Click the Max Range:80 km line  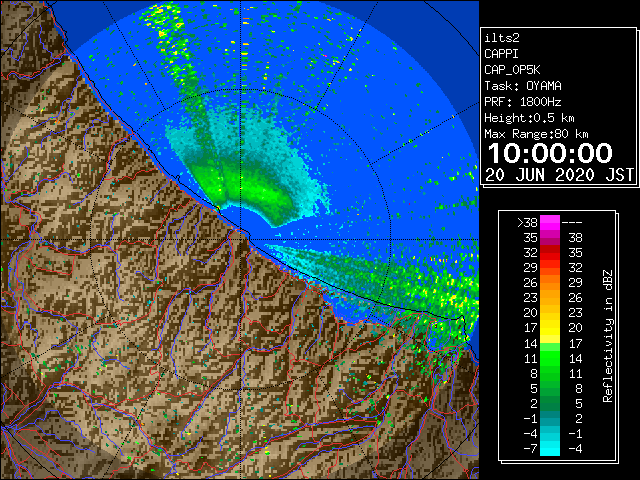(x=536, y=134)
